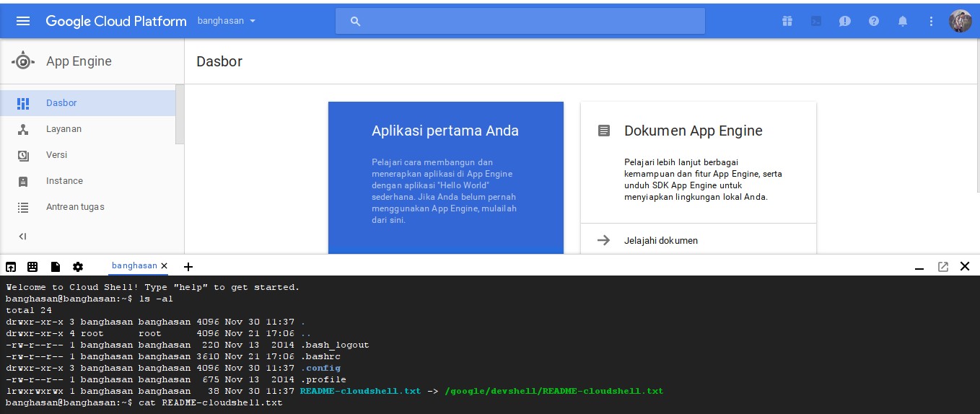Expand the banghasan project dropdown

pos(227,21)
